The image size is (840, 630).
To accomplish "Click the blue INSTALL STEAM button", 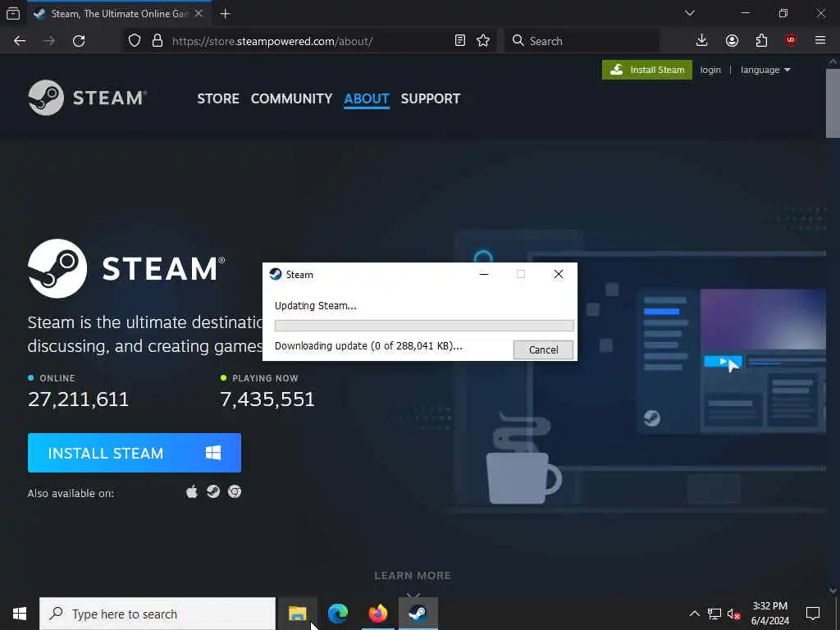I will click(135, 453).
